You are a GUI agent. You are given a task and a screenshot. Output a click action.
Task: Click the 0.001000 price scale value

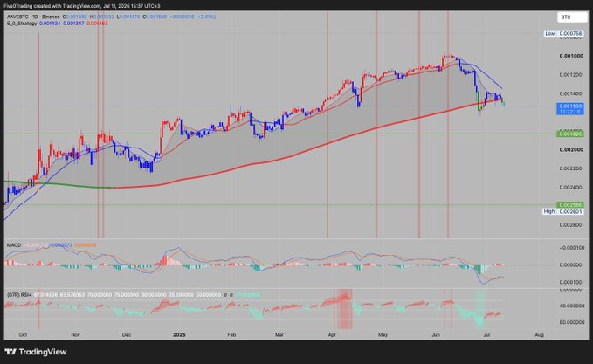click(571, 56)
